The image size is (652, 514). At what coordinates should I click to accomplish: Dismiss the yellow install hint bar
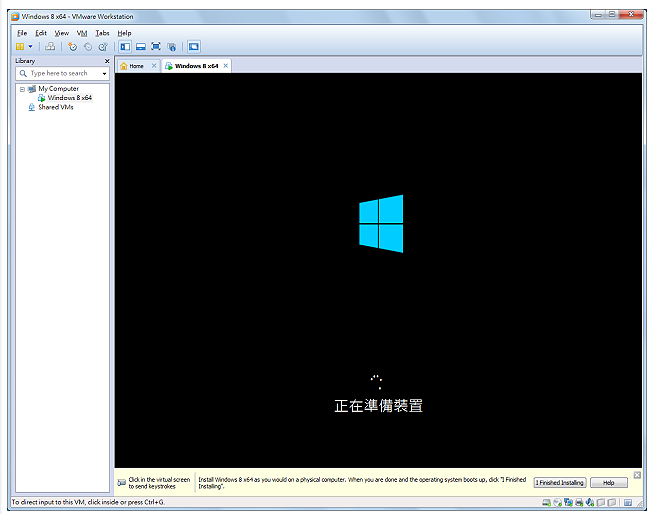coord(637,475)
